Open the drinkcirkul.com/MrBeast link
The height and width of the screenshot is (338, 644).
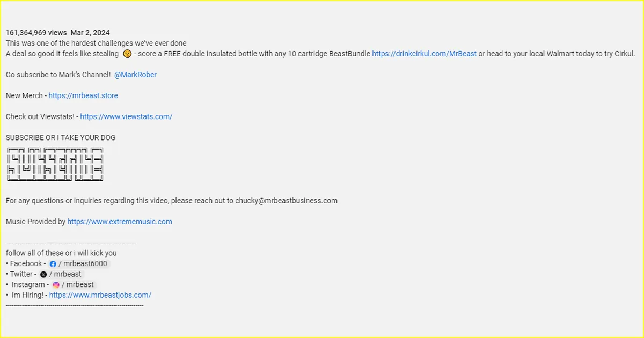click(x=424, y=54)
